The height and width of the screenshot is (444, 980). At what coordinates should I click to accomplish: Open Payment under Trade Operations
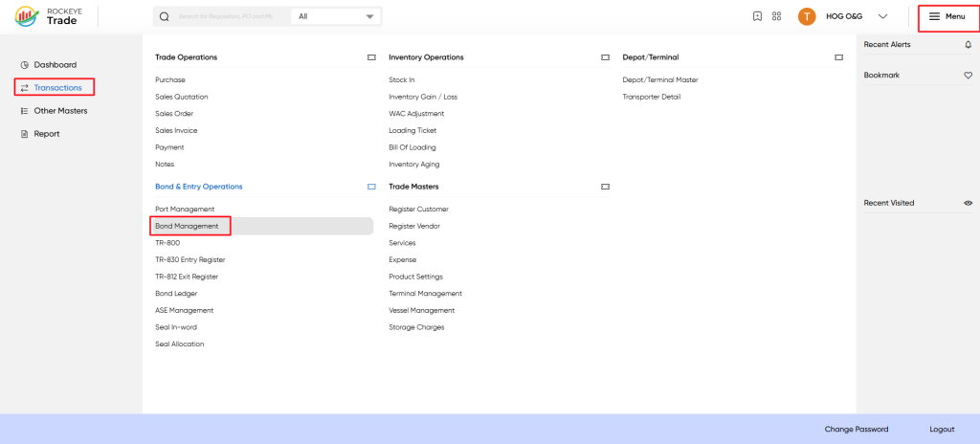pos(169,147)
